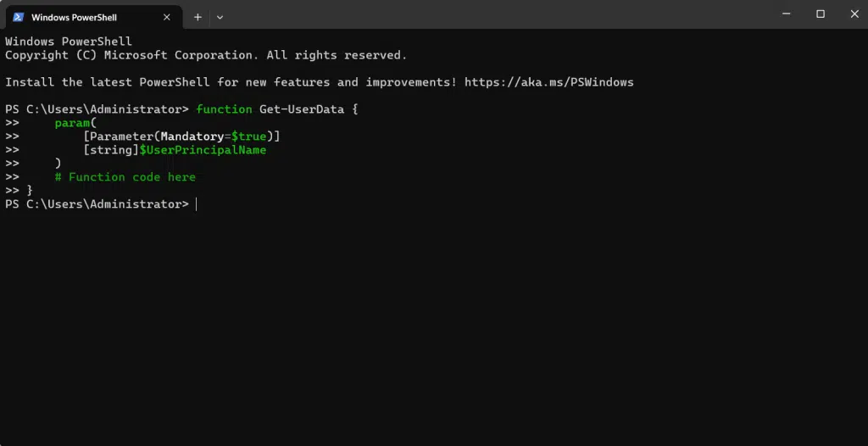
Task: Click the green 'function' keyword
Action: click(224, 109)
